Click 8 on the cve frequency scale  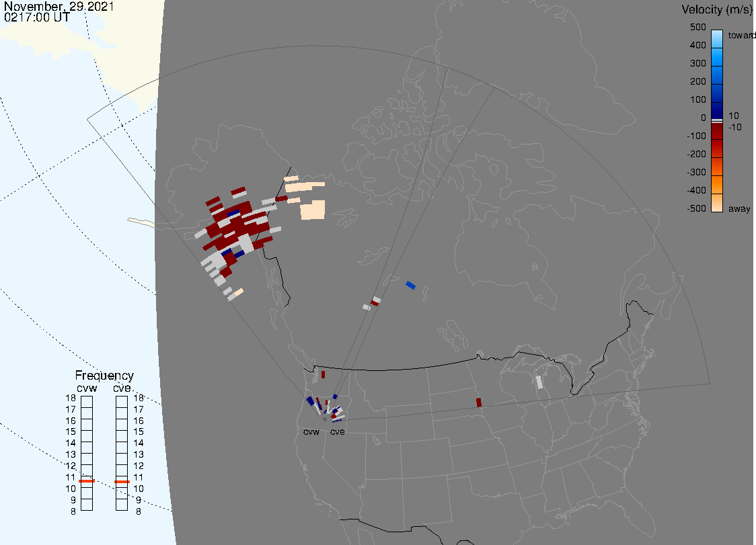click(x=139, y=512)
